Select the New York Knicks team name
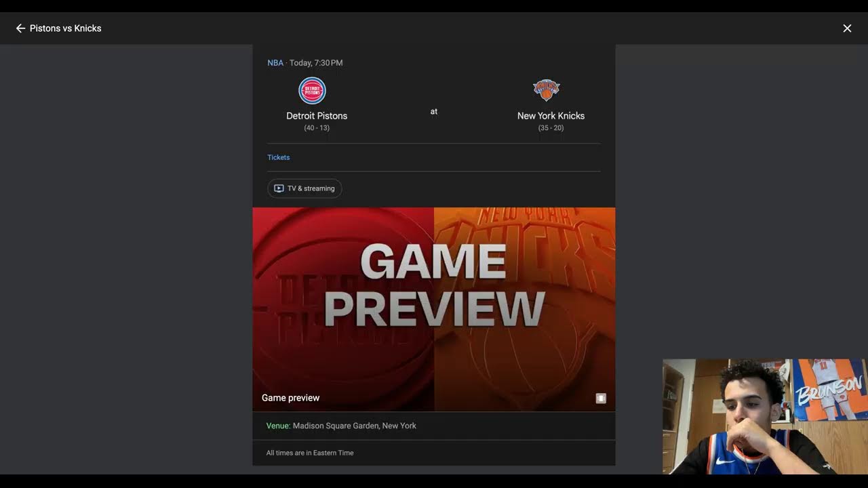 (551, 116)
